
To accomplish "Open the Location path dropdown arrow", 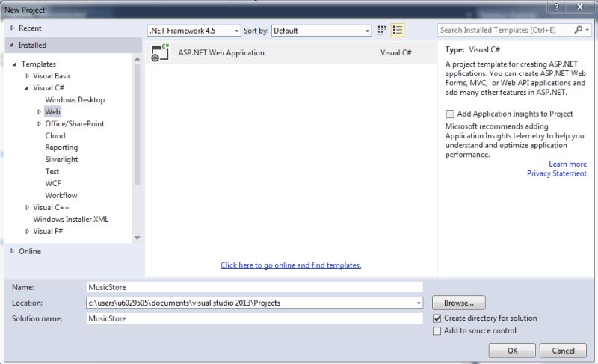I will point(419,303).
